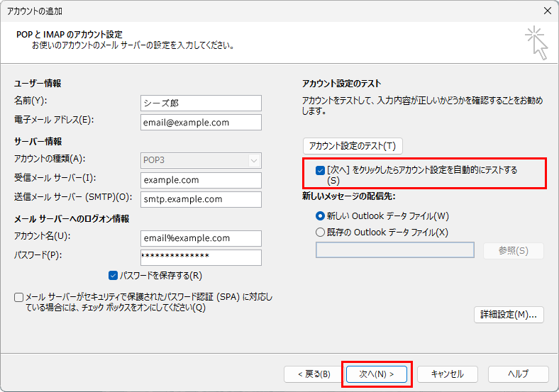The width and height of the screenshot is (559, 392).
Task: Click the 受信メール サーバー field
Action: pyautogui.click(x=201, y=180)
